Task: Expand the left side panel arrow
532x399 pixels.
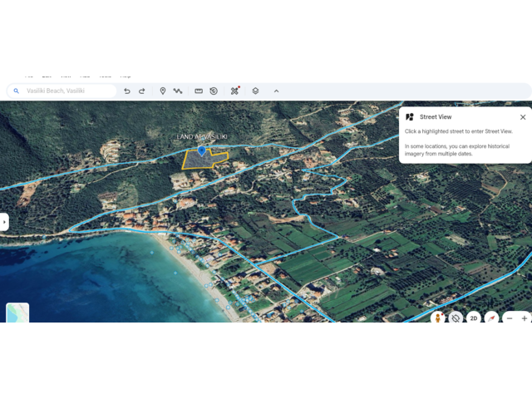Action: tap(4, 222)
